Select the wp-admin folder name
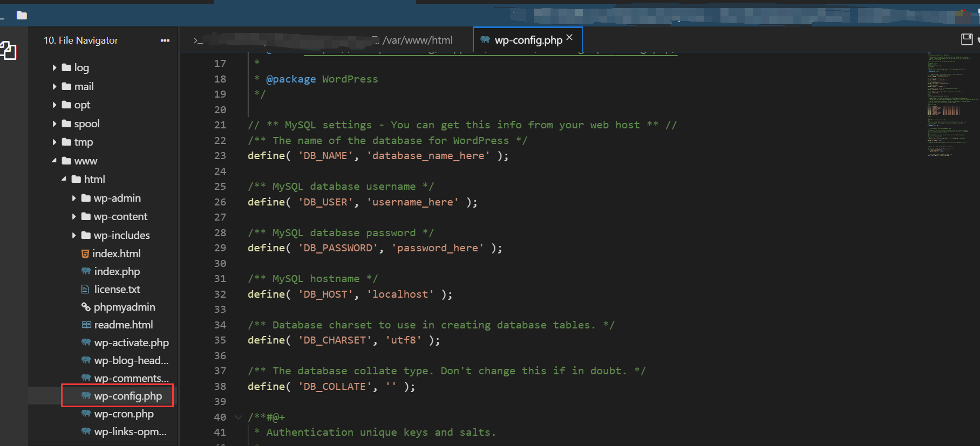The width and height of the screenshot is (980, 446). pyautogui.click(x=117, y=198)
